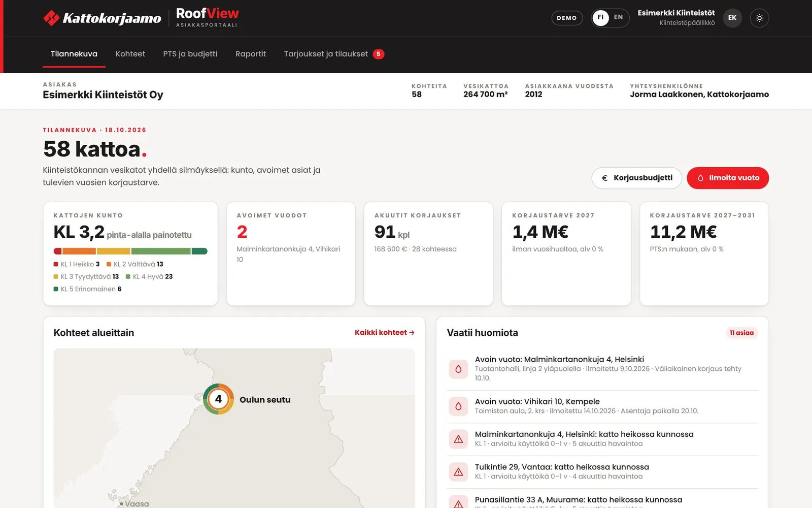Image resolution: width=812 pixels, height=508 pixels.
Task: Click the water drop icon for Vihikari 10 leak
Action: click(x=458, y=406)
